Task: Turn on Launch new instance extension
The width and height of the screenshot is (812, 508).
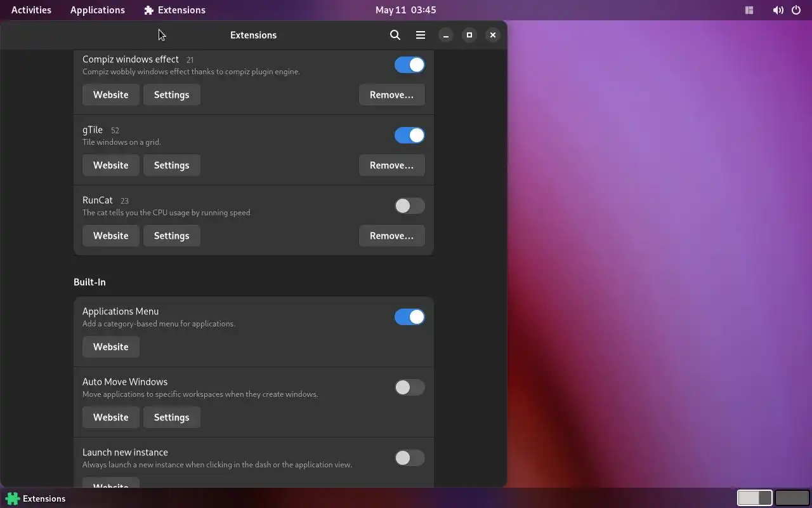Action: (409, 458)
